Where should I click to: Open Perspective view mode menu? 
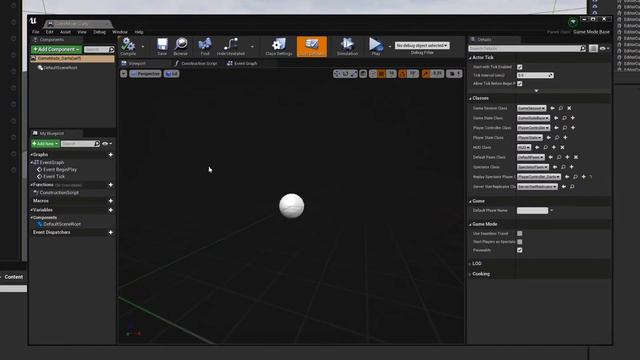click(145, 73)
